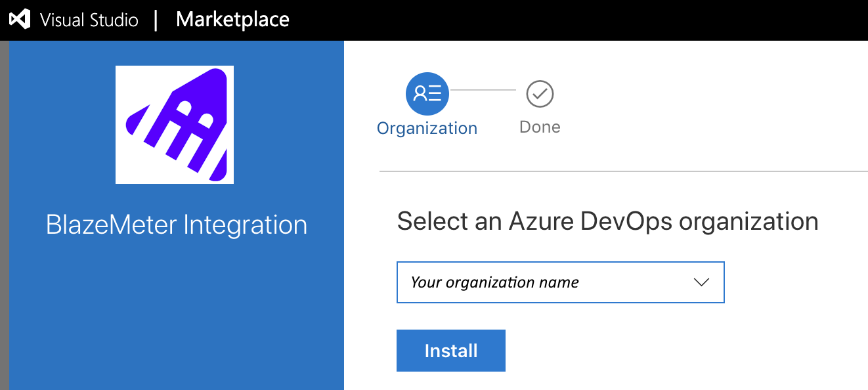Click the Organization step person icon

click(427, 94)
